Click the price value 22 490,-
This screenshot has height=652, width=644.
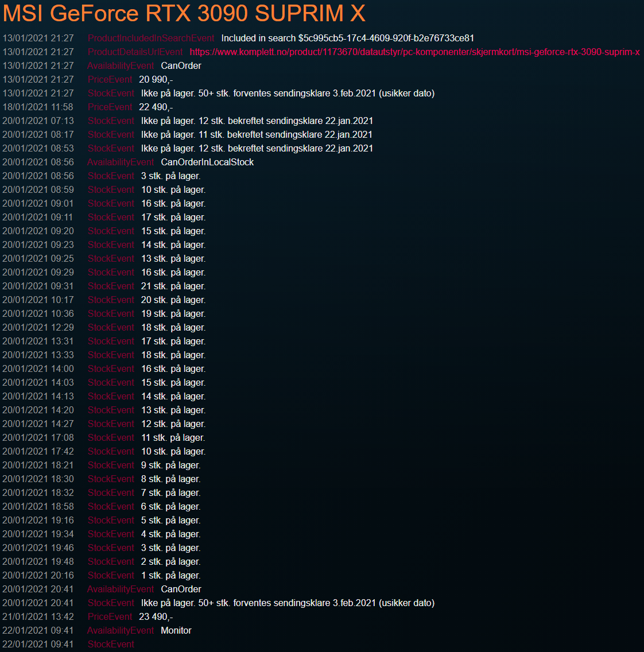(x=156, y=107)
